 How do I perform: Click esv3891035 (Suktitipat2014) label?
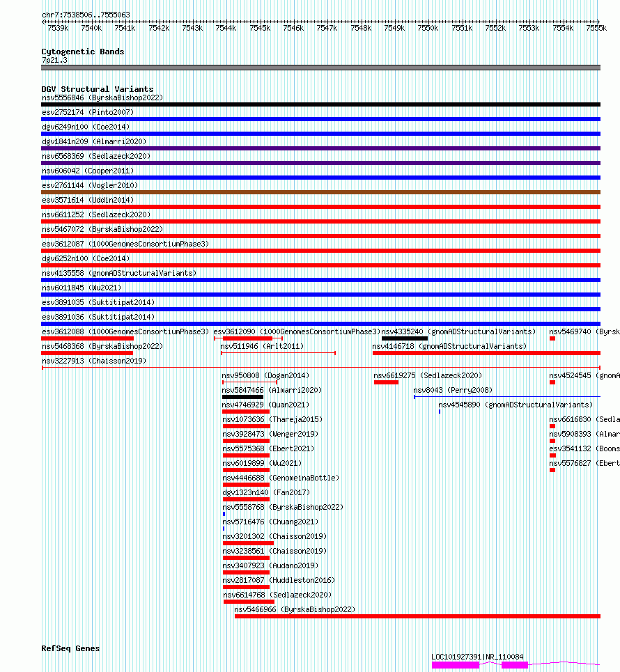[x=98, y=302]
